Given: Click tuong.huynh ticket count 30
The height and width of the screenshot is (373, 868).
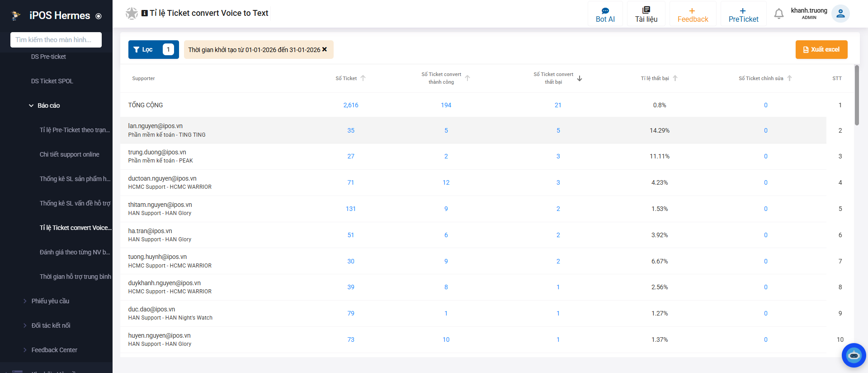Looking at the screenshot, I should click(x=351, y=261).
